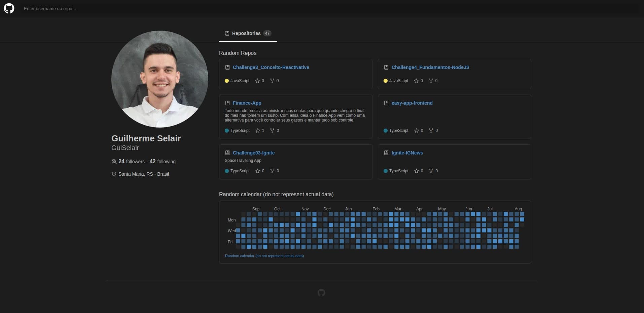Open the Challenge03-Ignite repository link
The width and height of the screenshot is (644, 313).
pos(254,153)
